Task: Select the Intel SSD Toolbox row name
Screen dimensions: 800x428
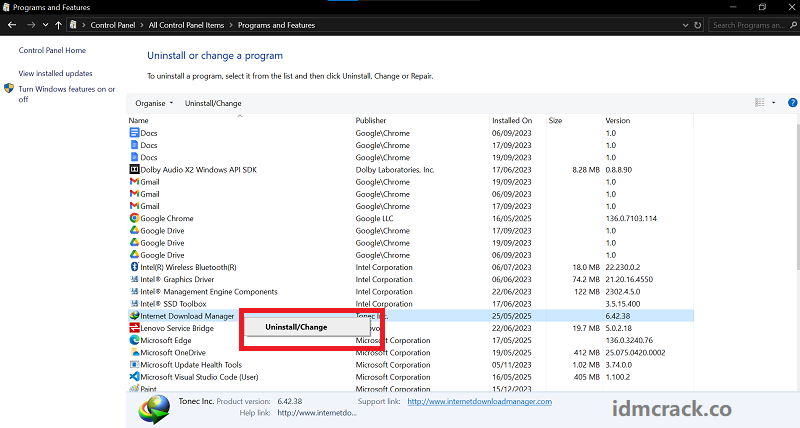Action: (173, 304)
